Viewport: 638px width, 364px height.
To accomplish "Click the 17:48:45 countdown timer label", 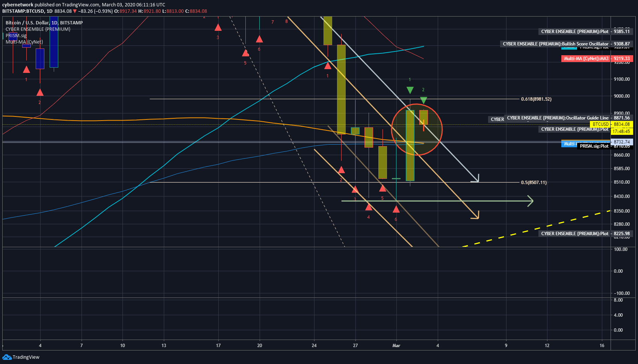I will pos(622,131).
